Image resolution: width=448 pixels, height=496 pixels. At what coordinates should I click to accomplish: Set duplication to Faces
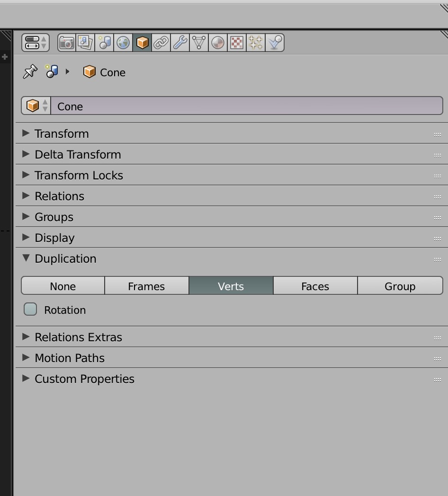pos(315,286)
